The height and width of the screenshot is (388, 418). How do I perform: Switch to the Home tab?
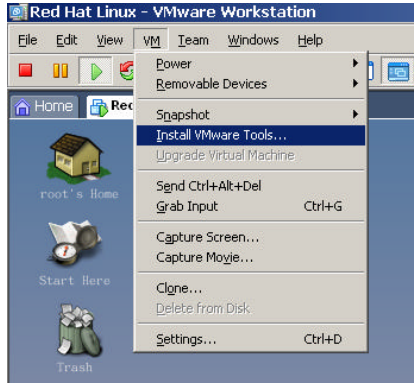pos(44,107)
